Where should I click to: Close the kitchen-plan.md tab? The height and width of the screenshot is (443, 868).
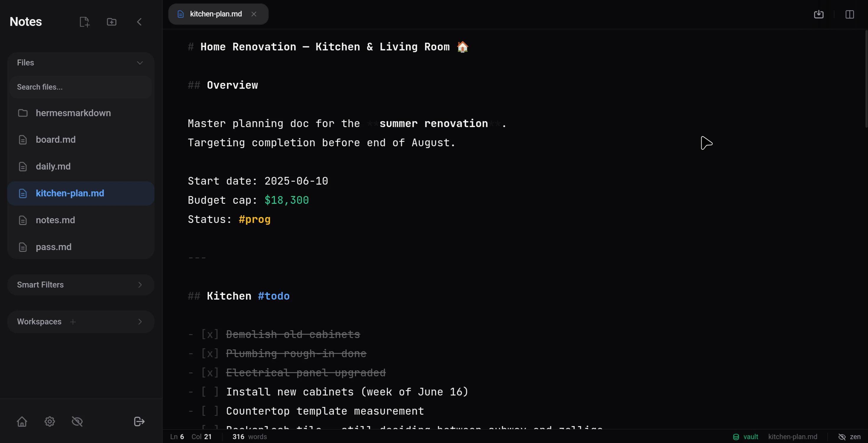coord(254,14)
